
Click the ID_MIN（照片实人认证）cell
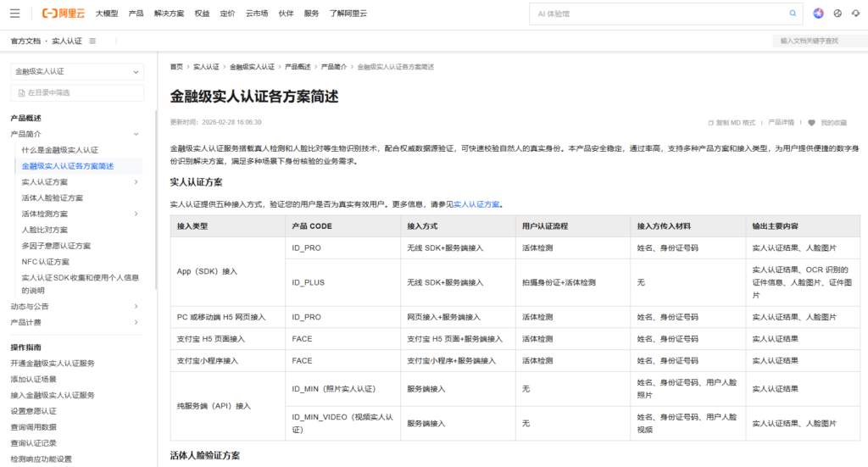(343, 389)
